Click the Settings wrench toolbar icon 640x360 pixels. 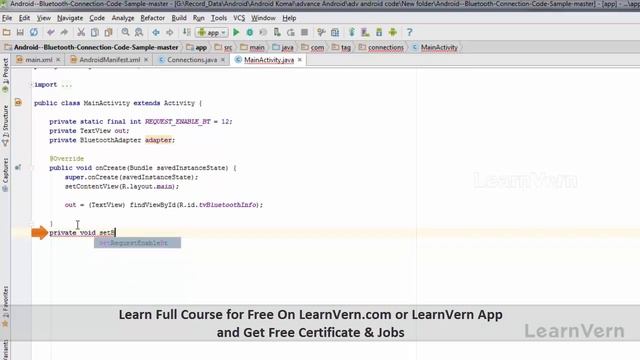321,32
